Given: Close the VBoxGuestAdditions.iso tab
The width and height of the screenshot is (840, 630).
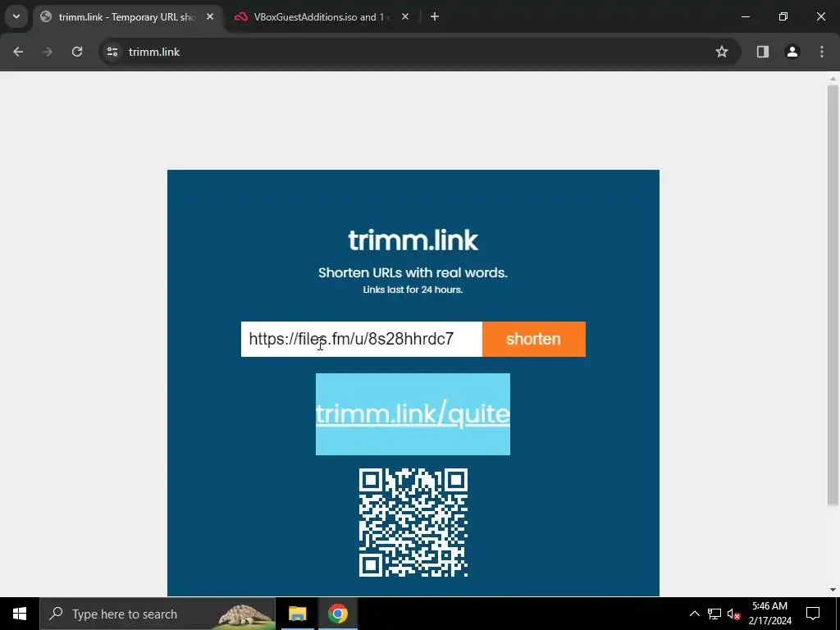Looking at the screenshot, I should pyautogui.click(x=405, y=17).
